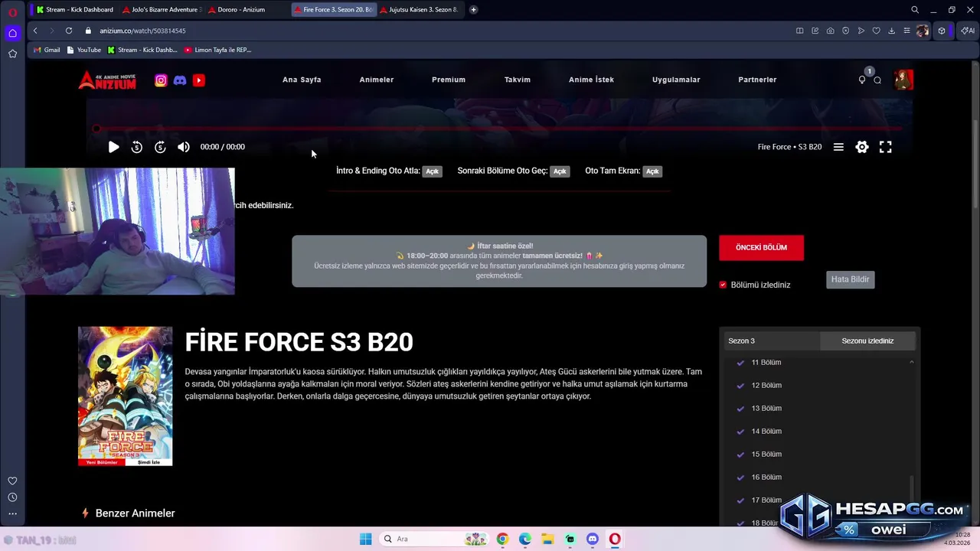Open the Takvim page

[518, 80]
